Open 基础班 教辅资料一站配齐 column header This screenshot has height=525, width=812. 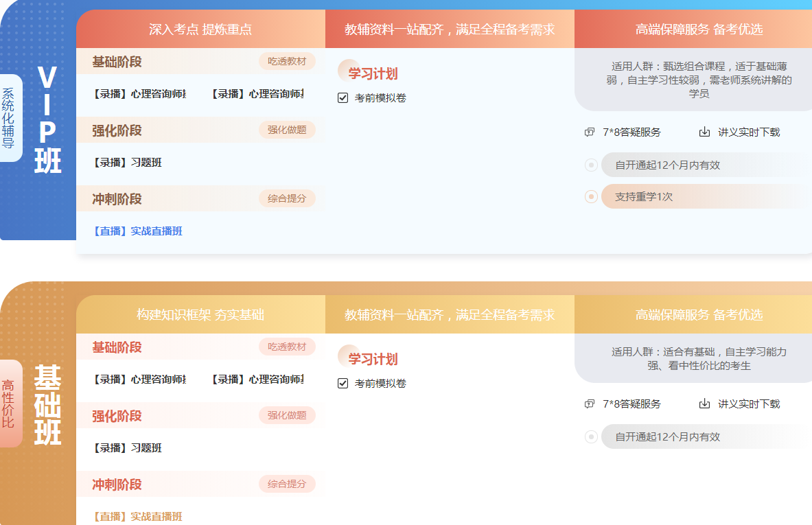tap(450, 314)
